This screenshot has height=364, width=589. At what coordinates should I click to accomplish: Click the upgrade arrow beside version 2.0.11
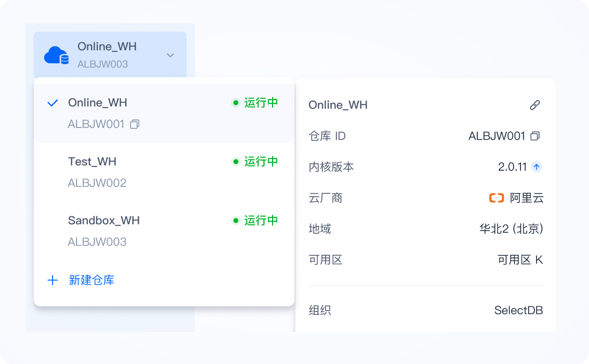[x=537, y=166]
